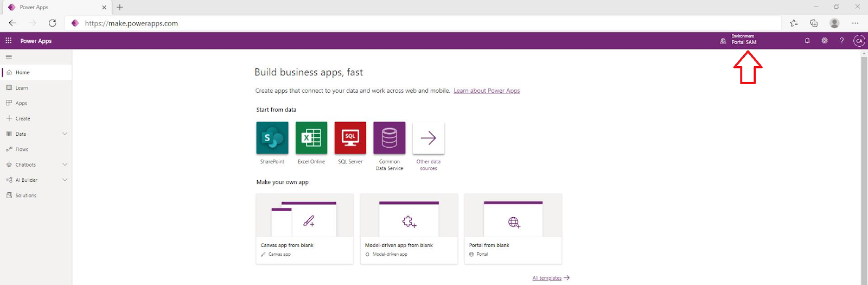This screenshot has height=285, width=868.
Task: Collapse the left navigation hamburger menu
Action: [x=9, y=56]
